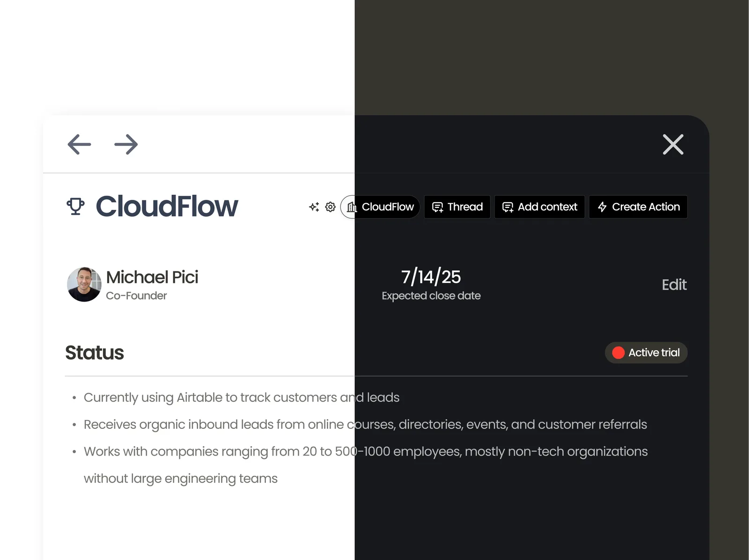Close the panel with the X icon
The height and width of the screenshot is (560, 749).
coord(673,144)
